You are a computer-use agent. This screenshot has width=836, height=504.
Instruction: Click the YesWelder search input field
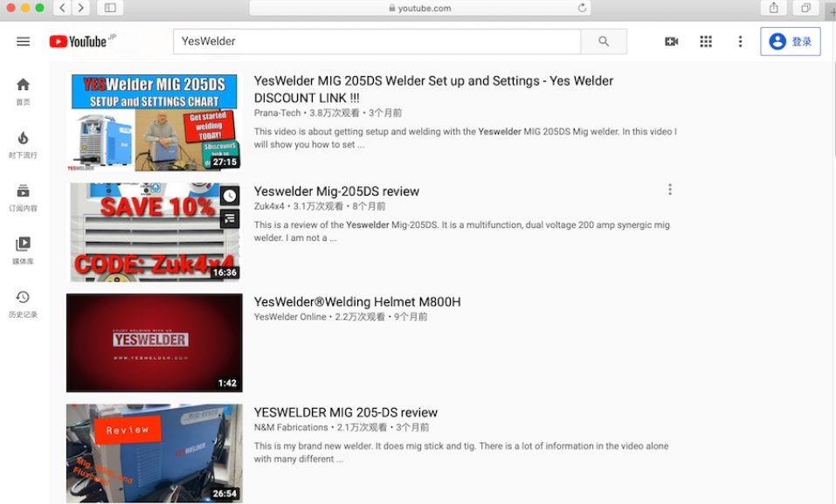[x=377, y=41]
